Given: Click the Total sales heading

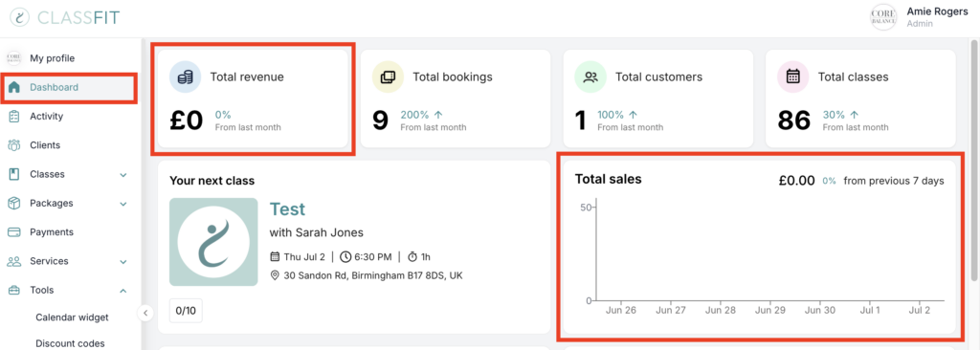Looking at the screenshot, I should pyautogui.click(x=608, y=179).
